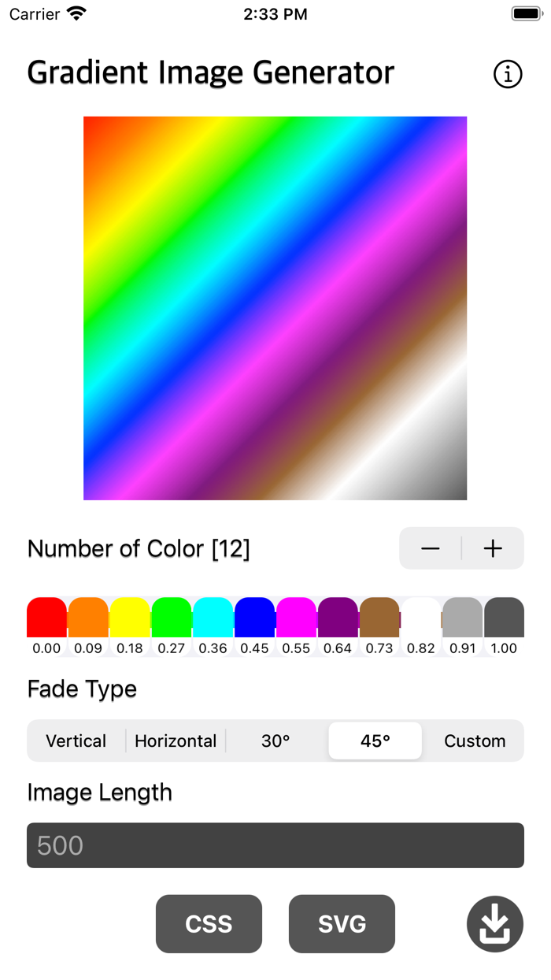
Task: Increase the number of colors
Action: click(x=492, y=548)
